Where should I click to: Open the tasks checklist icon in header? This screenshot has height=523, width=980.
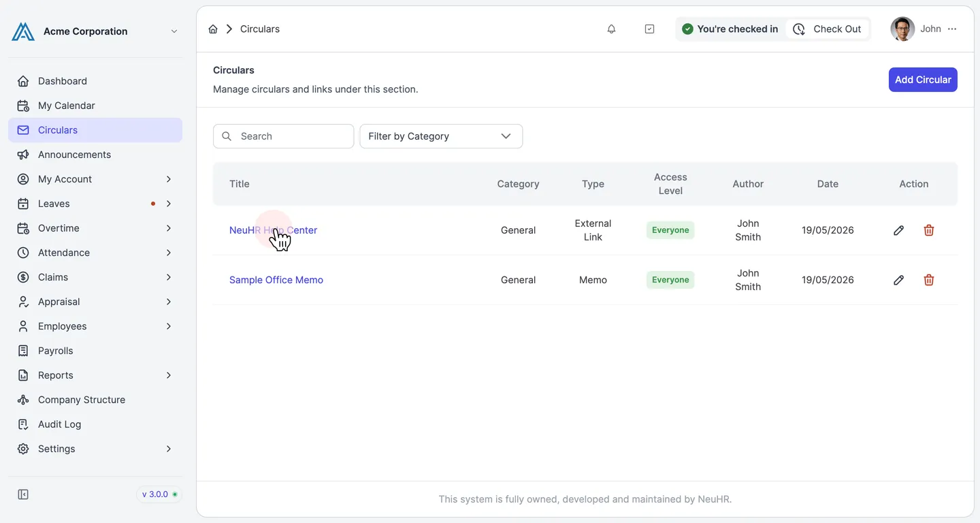(649, 29)
